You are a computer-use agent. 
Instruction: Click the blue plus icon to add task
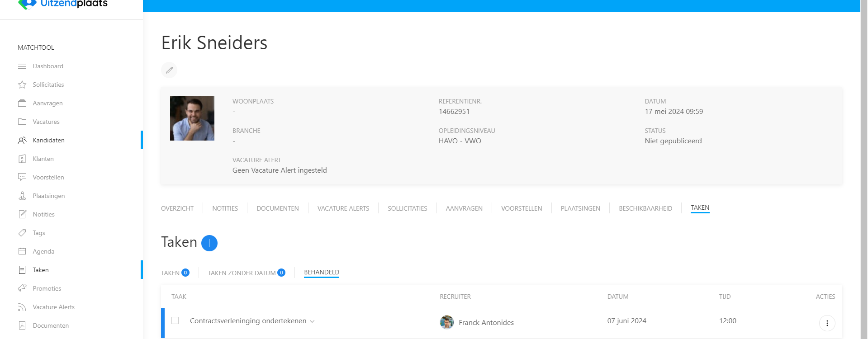coord(209,243)
